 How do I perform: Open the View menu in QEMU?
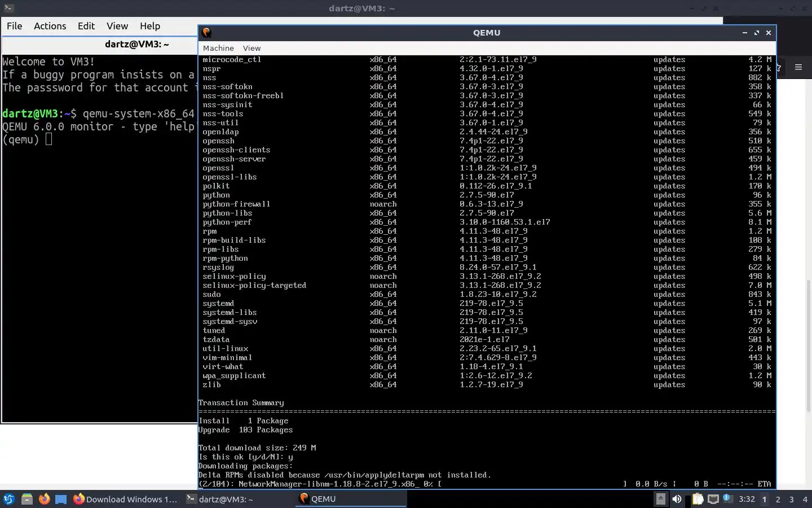click(x=251, y=48)
